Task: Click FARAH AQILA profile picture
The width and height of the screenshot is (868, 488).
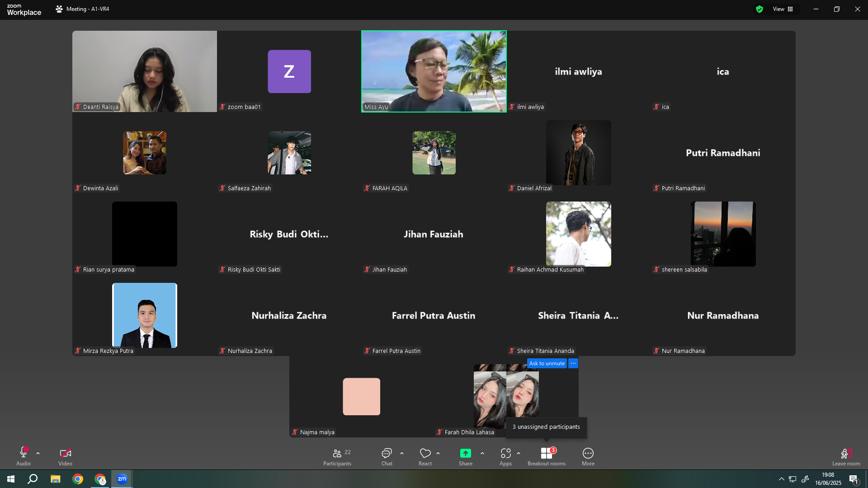Action: tap(434, 153)
